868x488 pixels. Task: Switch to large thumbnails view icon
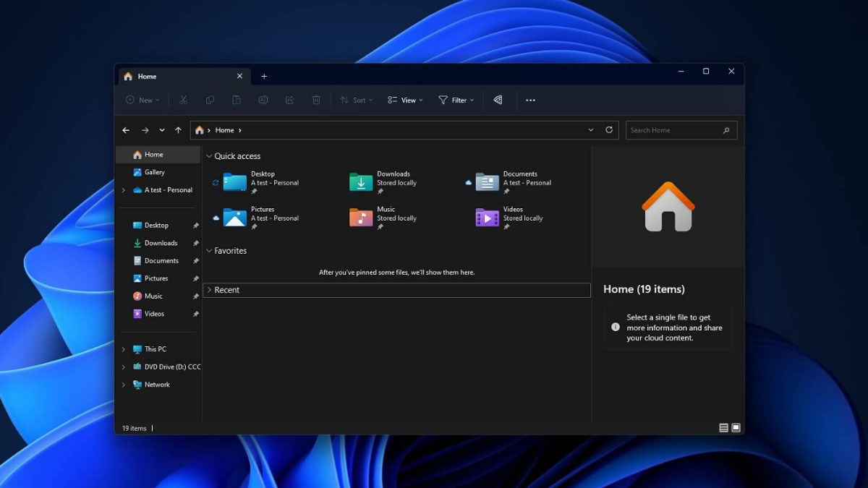[736, 428]
